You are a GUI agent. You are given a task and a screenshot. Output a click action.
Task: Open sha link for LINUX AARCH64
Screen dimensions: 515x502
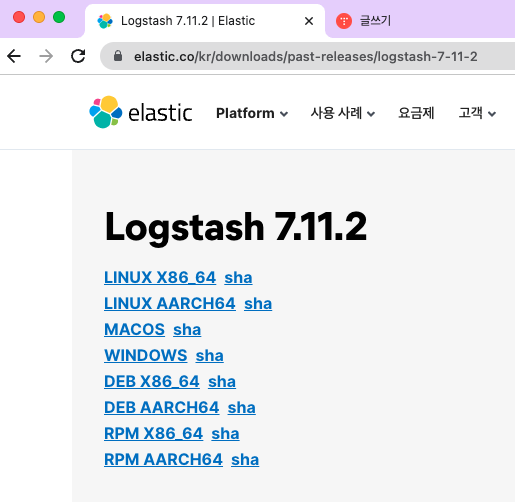[258, 304]
